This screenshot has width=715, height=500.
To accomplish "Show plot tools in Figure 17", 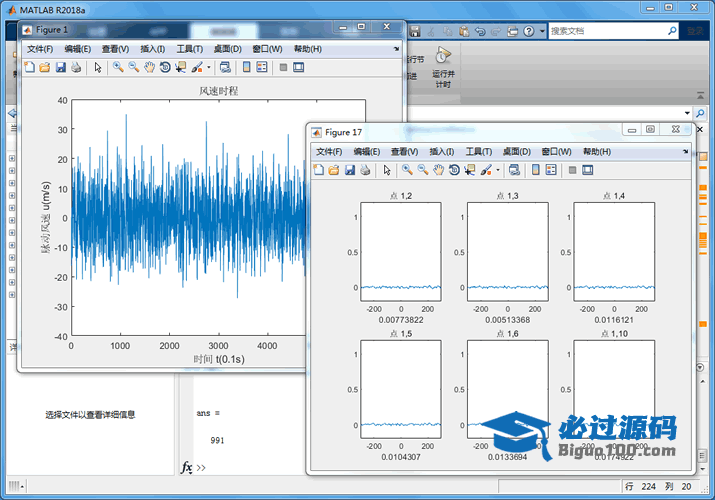I will pyautogui.click(x=588, y=170).
